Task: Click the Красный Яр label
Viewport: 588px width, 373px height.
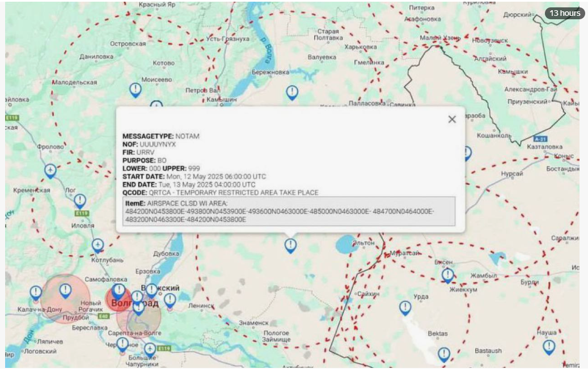Action: click(x=157, y=5)
